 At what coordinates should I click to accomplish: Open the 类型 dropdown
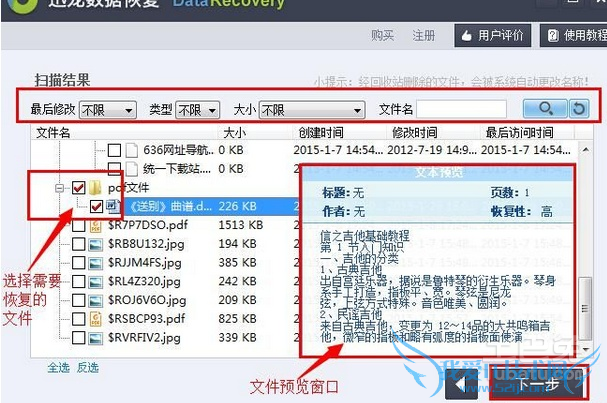[197, 110]
